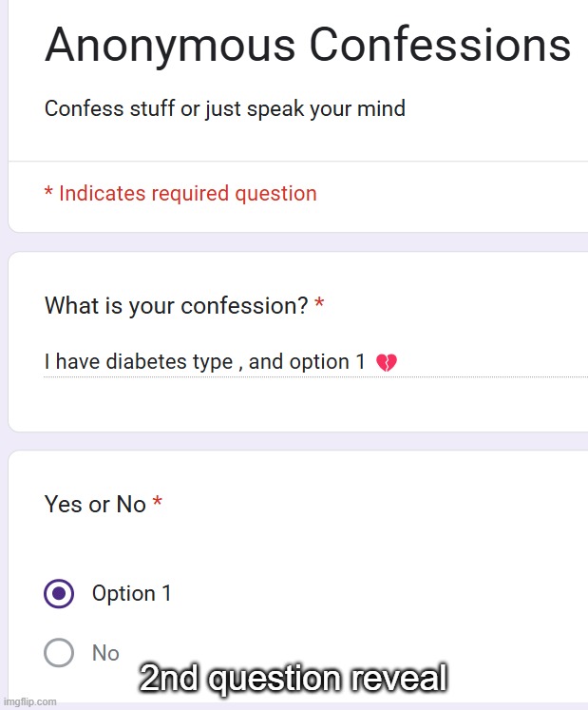Click the 'Option 1' radio label text
The height and width of the screenshot is (710, 588).
131,594
